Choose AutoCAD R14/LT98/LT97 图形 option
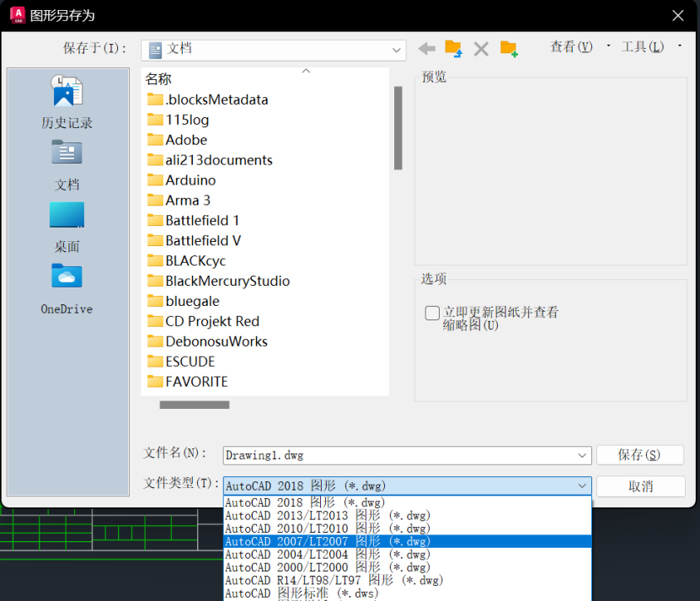 [407, 580]
